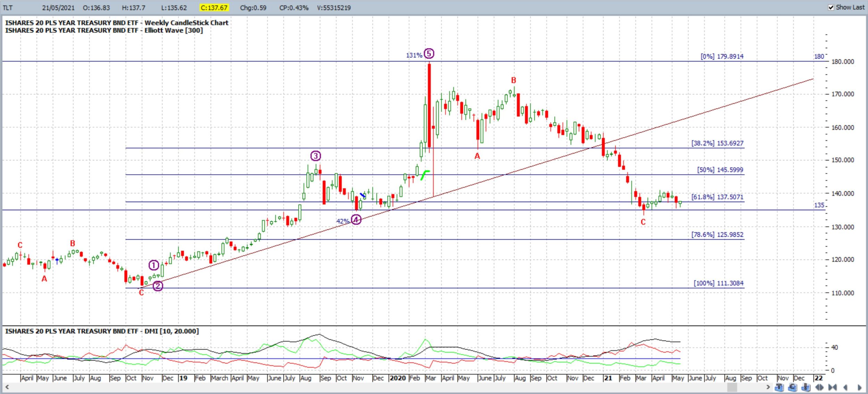868x394 pixels.
Task: Toggle the Show Last checkbox
Action: [831, 7]
